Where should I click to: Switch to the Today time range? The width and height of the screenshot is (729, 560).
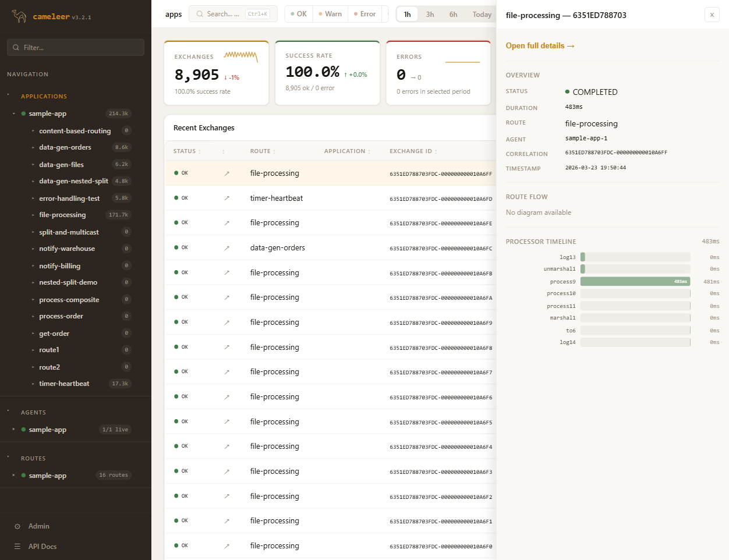[482, 15]
